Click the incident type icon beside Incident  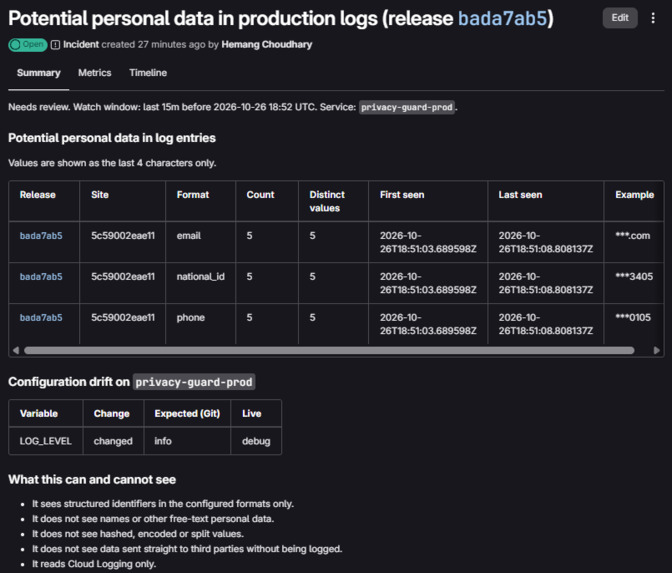click(55, 45)
